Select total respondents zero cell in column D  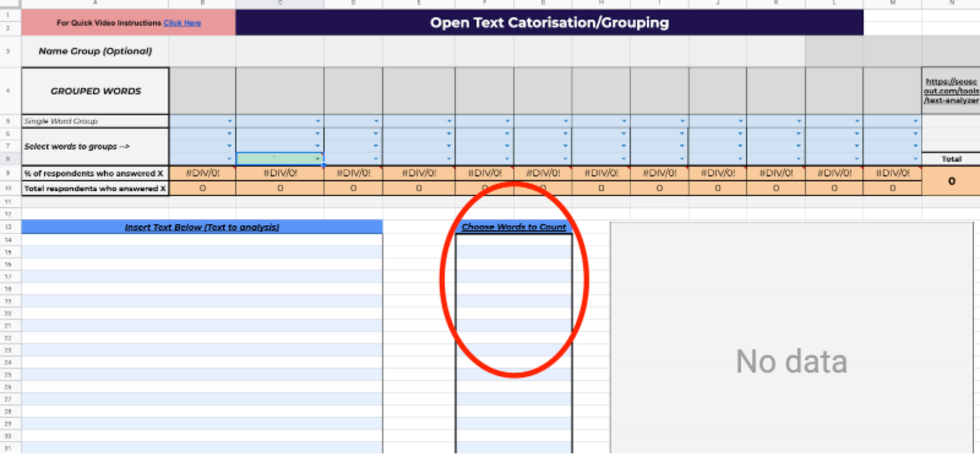tap(353, 189)
